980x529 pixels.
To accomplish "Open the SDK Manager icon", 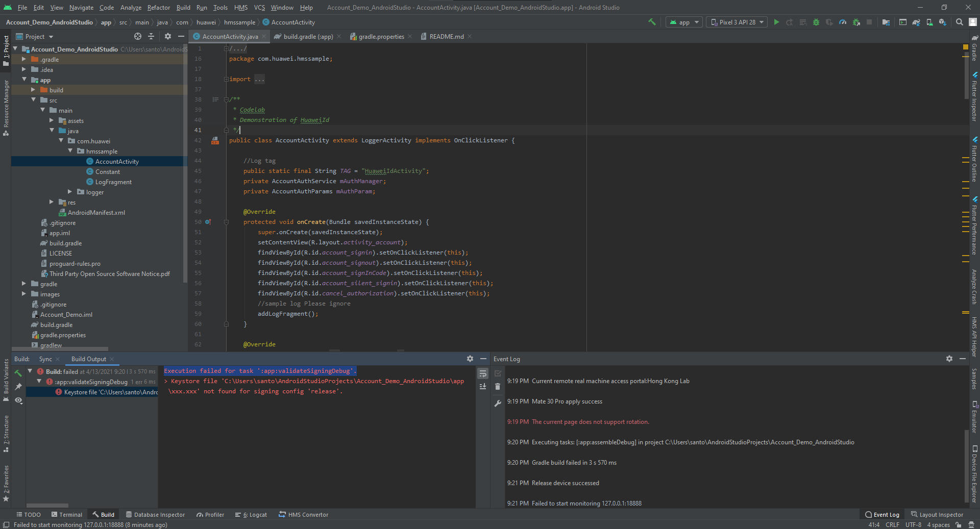I will (x=942, y=22).
